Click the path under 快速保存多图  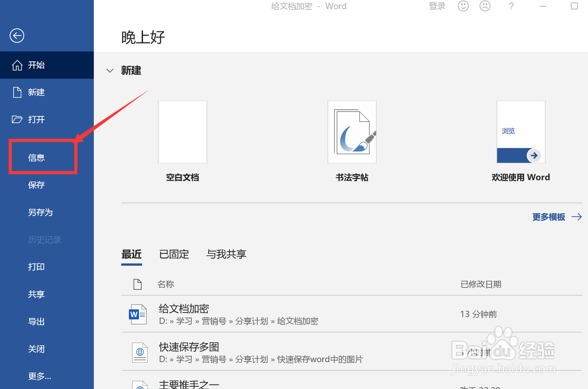(261, 359)
